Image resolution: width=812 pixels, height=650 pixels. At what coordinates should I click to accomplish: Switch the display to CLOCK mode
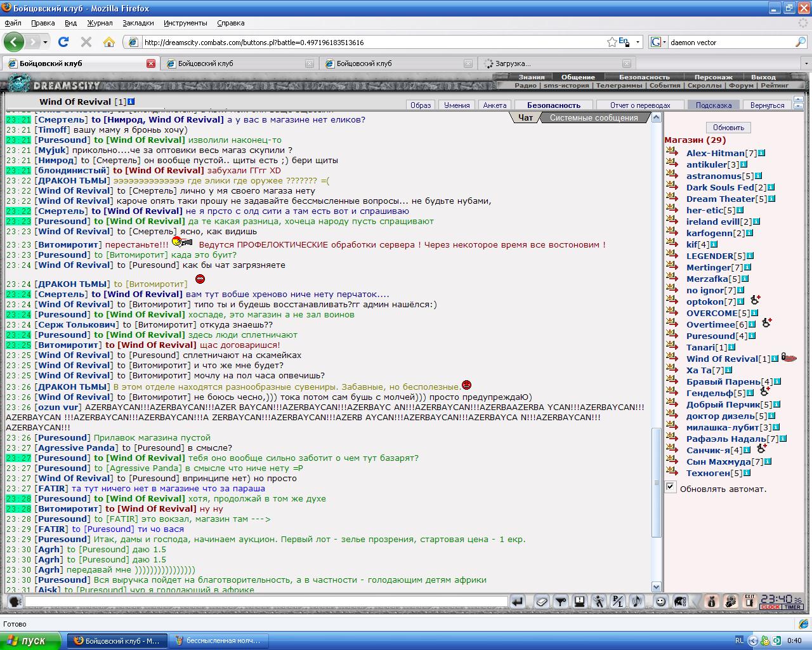[x=771, y=607]
